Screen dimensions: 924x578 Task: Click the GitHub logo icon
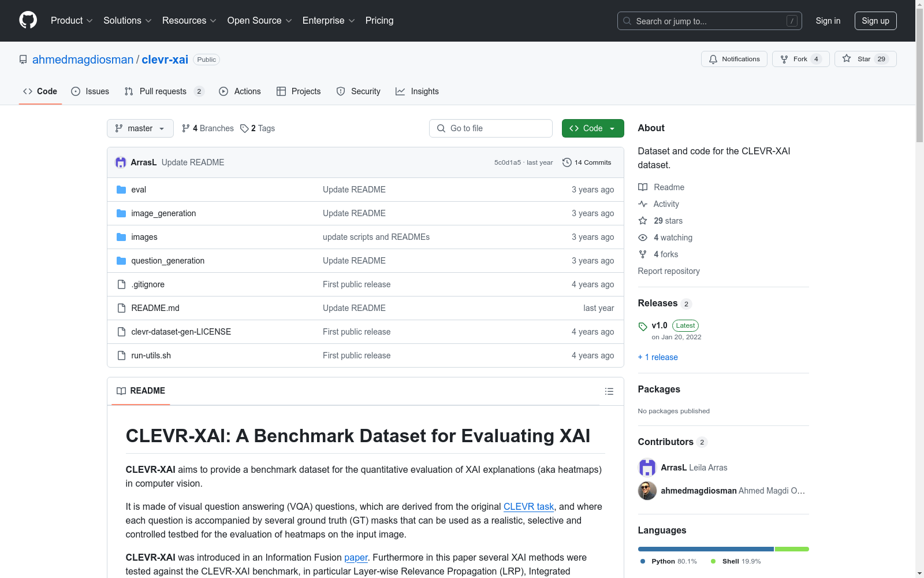[x=28, y=20]
